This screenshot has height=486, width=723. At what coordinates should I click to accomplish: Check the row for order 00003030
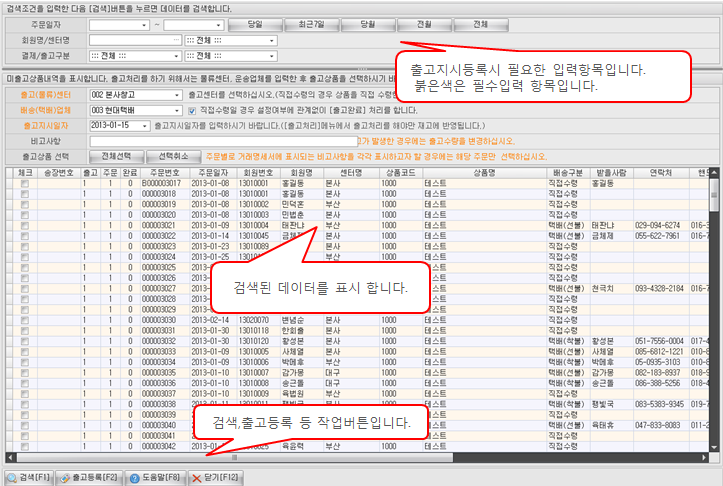click(x=25, y=320)
